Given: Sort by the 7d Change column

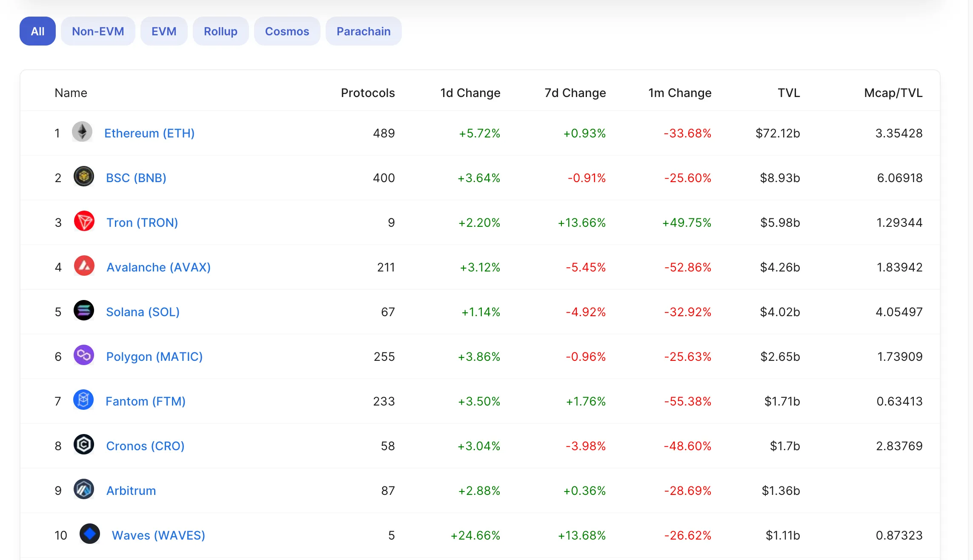Looking at the screenshot, I should pos(575,93).
